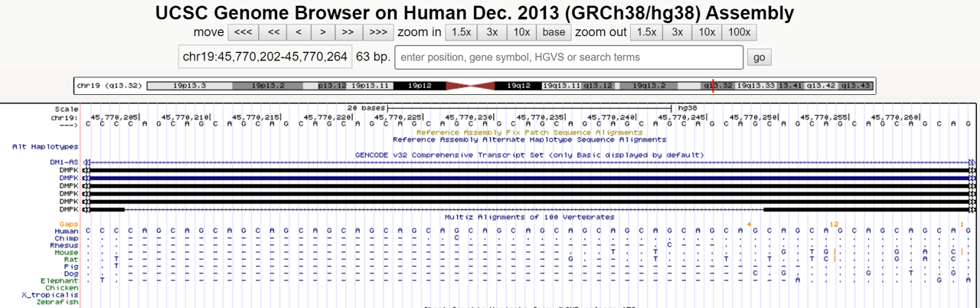Click the blue highlighted DMPK transcript bar

click(x=529, y=178)
